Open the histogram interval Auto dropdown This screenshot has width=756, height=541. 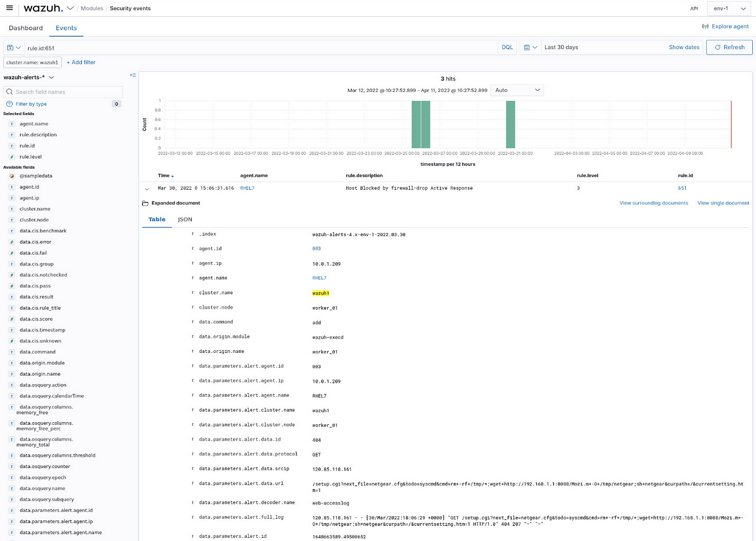(x=517, y=90)
